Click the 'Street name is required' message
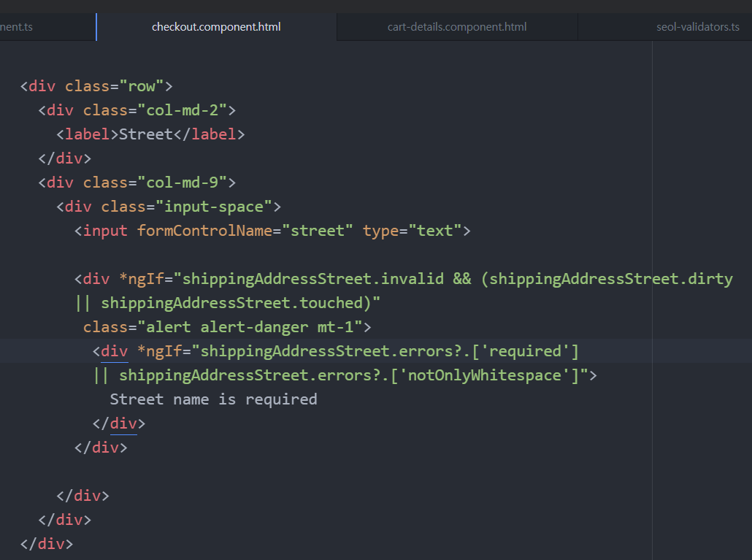Viewport: 752px width, 560px height. coord(213,399)
